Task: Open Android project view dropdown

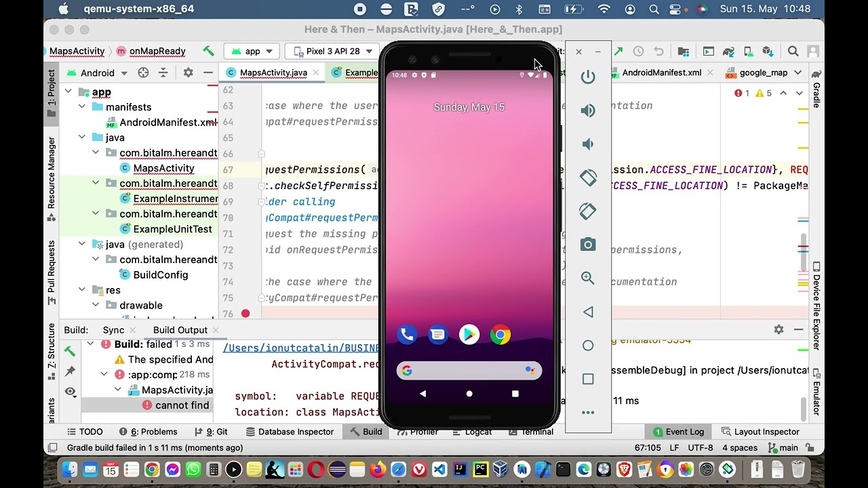Action: [97, 73]
